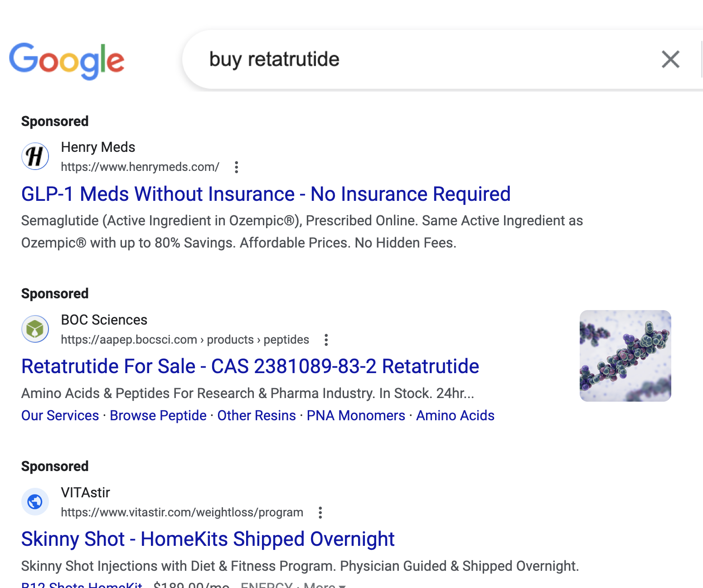703x588 pixels.
Task: Open Skinny Shot HomeKits Shipped Overnight link
Action: point(208,539)
